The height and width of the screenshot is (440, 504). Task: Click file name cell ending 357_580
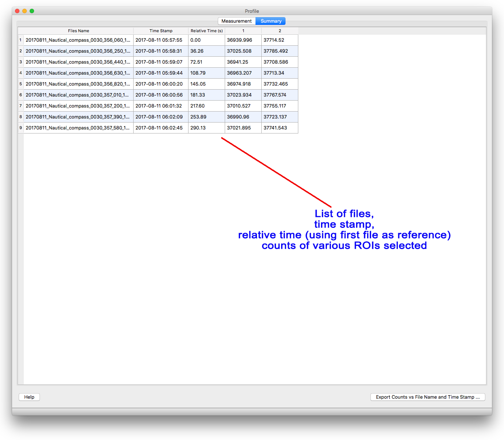pos(78,128)
